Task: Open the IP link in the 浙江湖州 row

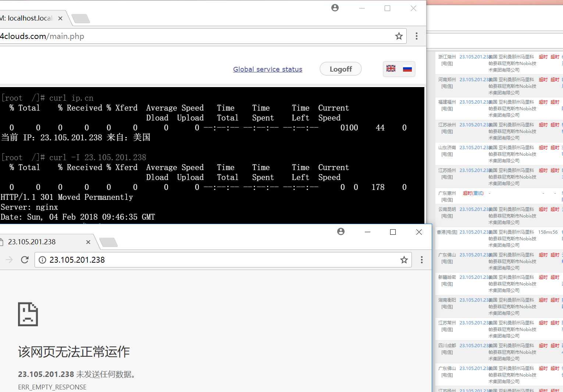Action: (x=474, y=57)
